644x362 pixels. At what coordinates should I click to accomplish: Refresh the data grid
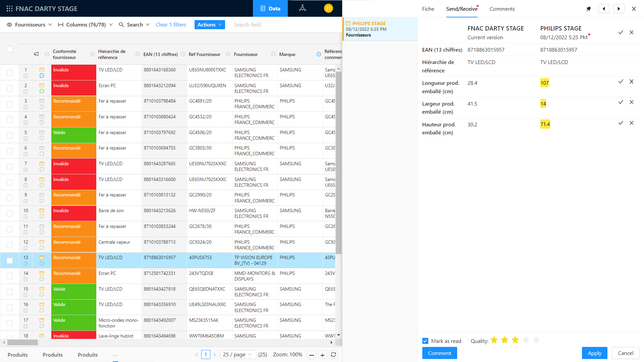(x=333, y=355)
